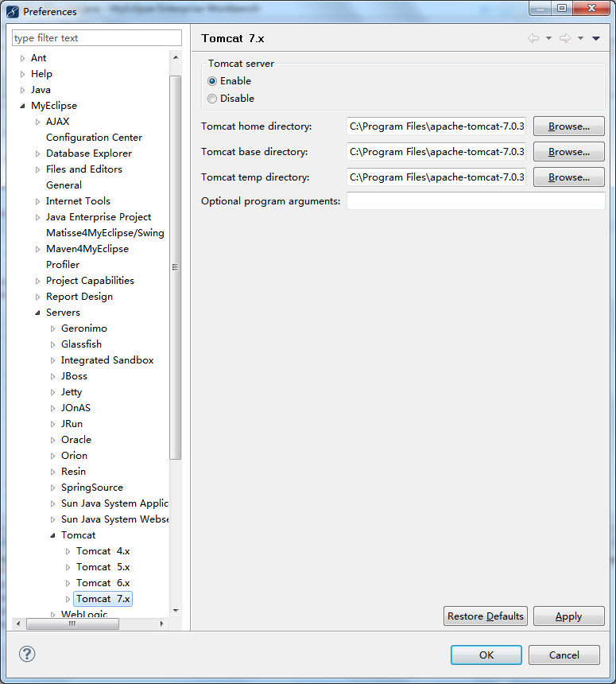Browse for Tomcat home directory
The height and width of the screenshot is (684, 616).
coord(569,126)
